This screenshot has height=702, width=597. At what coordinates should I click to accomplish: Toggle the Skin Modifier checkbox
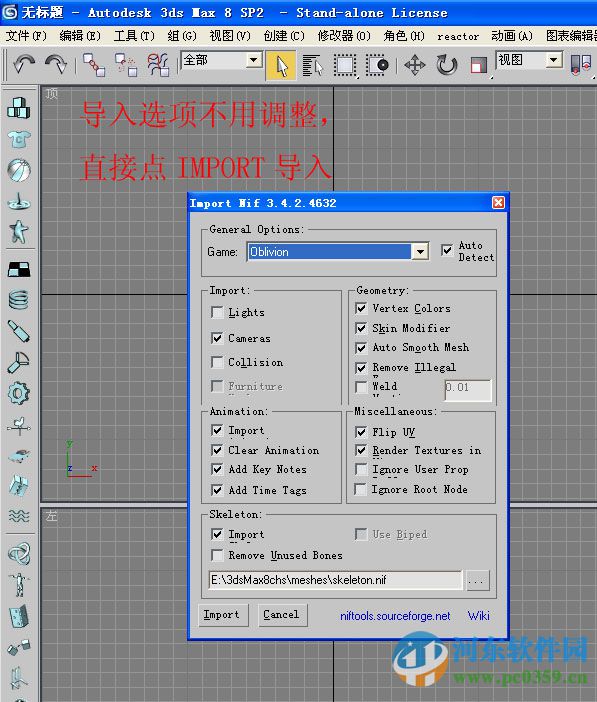tap(361, 328)
